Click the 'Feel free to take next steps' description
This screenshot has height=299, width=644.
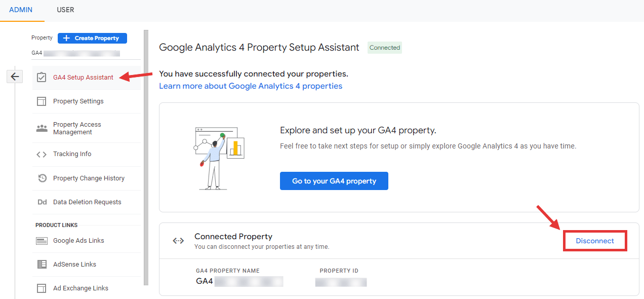pos(428,146)
